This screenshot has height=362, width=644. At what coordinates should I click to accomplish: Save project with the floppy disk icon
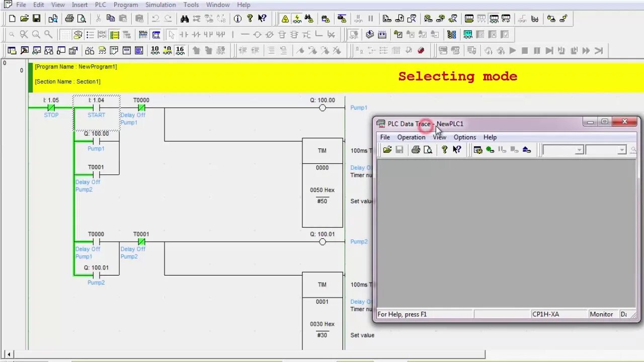(36, 19)
